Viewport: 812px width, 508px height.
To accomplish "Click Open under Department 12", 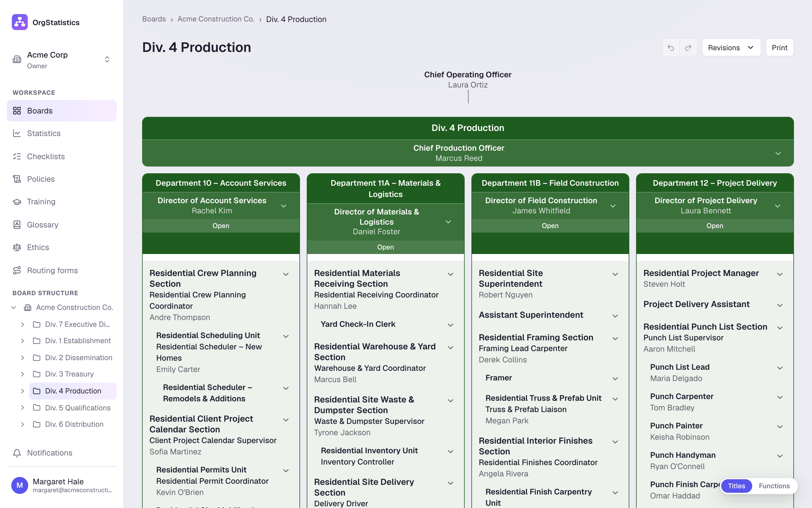I will pyautogui.click(x=715, y=226).
